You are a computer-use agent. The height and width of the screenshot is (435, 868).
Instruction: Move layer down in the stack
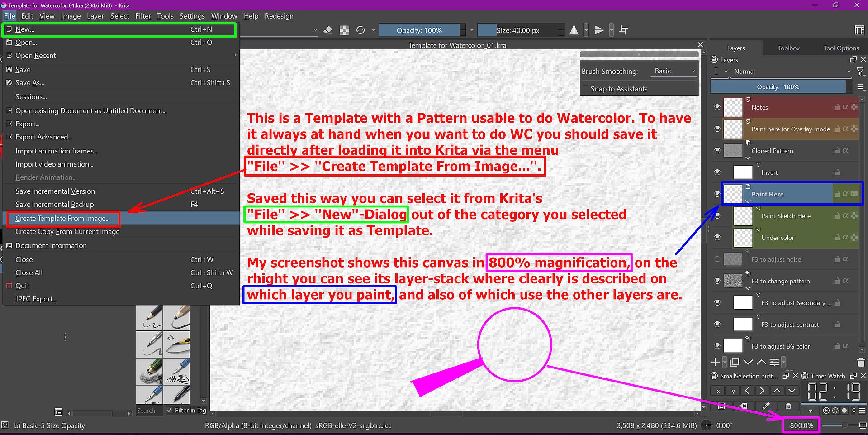pos(748,362)
